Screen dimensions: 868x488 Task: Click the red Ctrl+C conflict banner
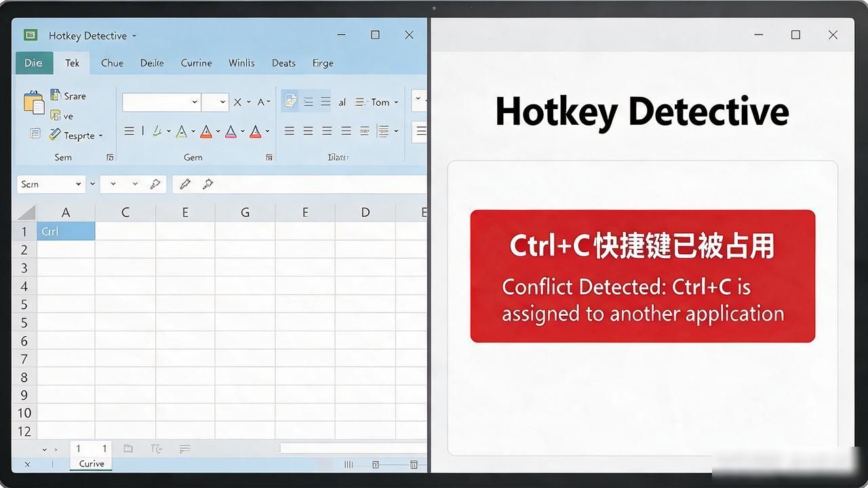click(x=642, y=276)
